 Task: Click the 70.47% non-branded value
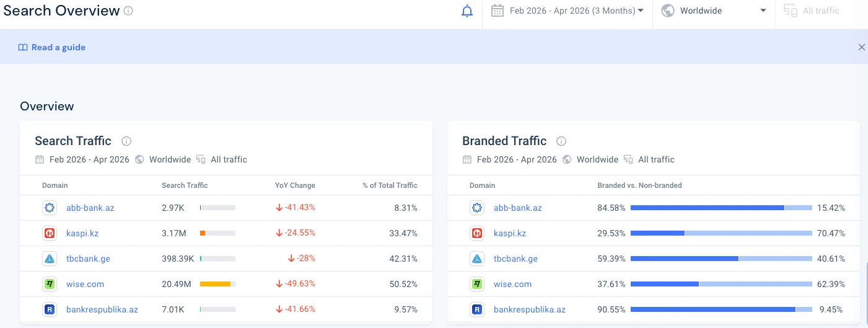coord(831,233)
